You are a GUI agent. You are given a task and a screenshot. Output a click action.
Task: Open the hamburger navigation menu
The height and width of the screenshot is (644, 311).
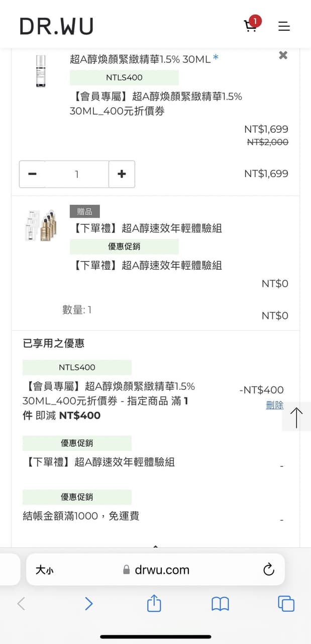(284, 26)
